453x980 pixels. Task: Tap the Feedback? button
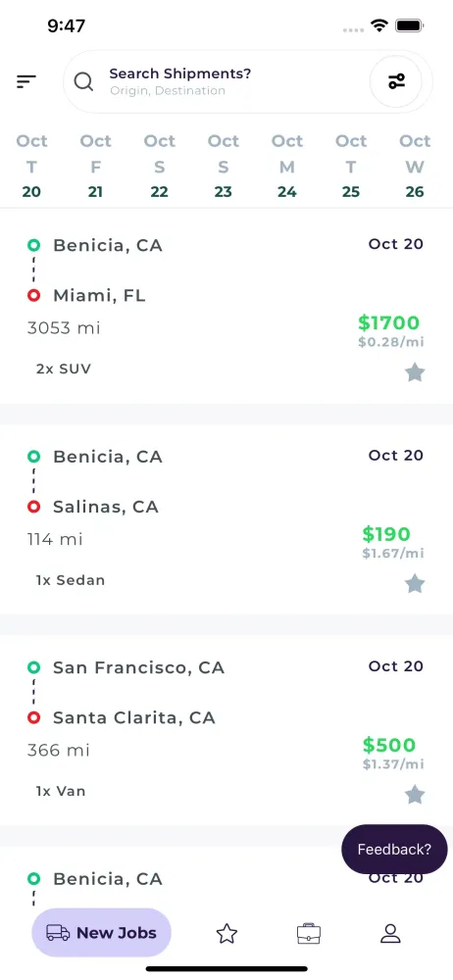coord(394,850)
